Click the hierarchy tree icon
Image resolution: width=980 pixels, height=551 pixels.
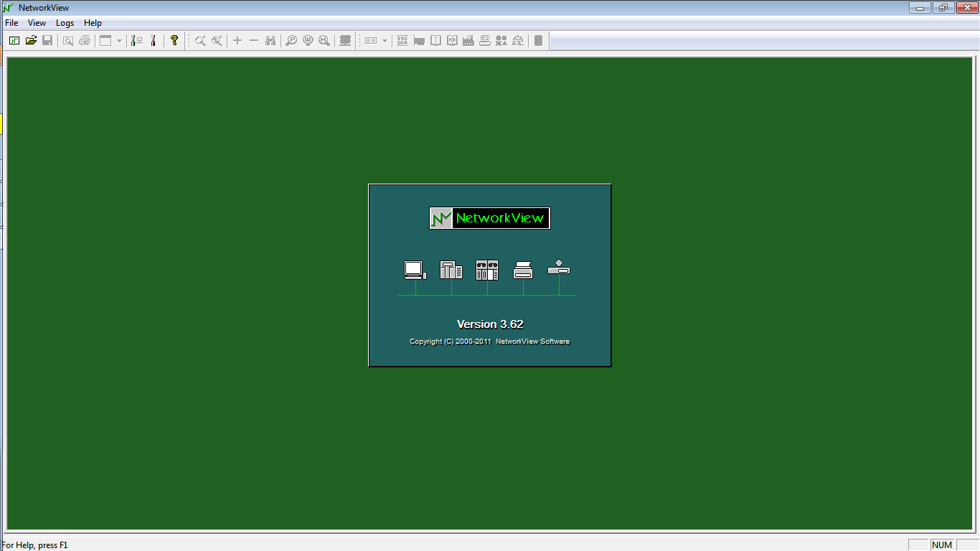click(518, 41)
